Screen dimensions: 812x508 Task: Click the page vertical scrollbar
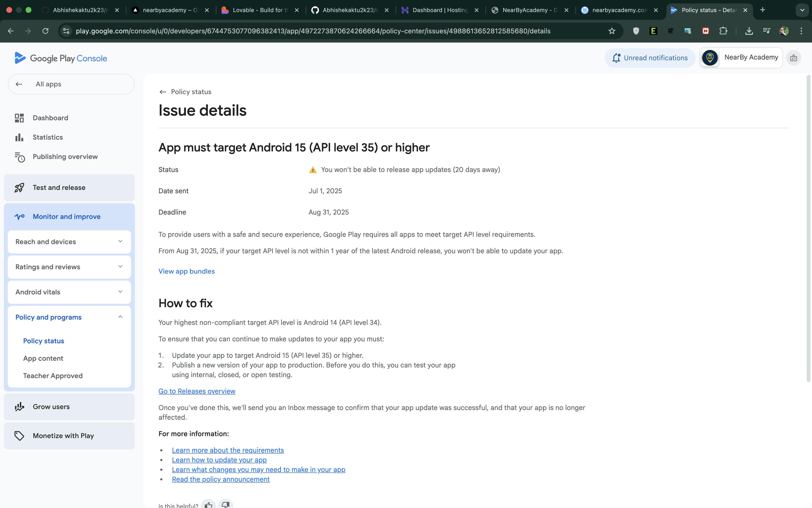point(808,228)
